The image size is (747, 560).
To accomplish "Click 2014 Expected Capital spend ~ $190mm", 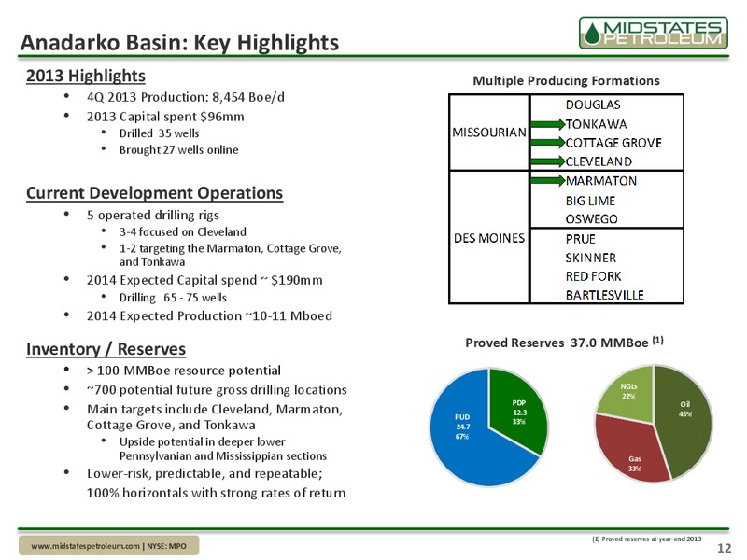I will (204, 280).
